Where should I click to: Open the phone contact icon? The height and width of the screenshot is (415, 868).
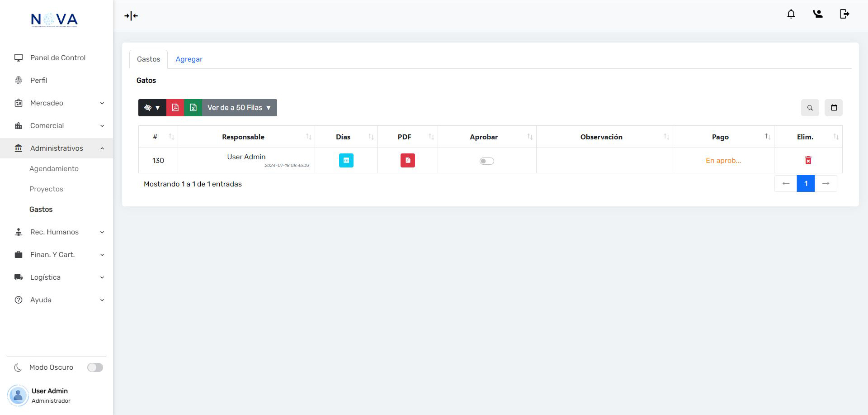817,14
